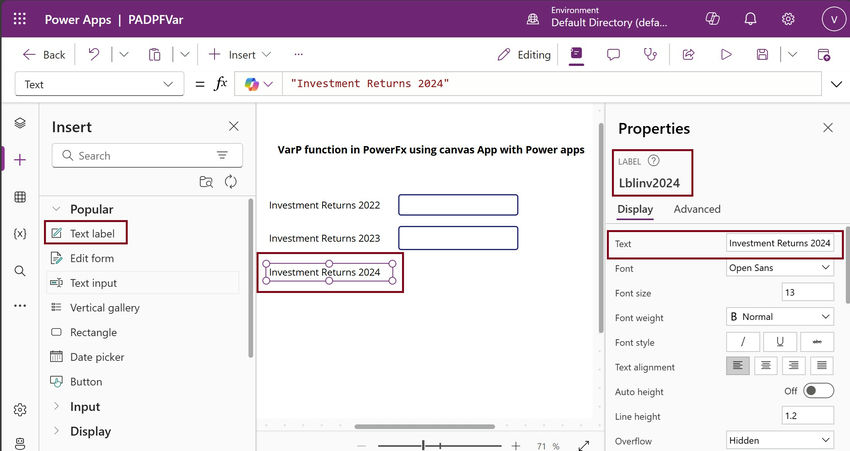Open the Save options dropdown arrow
The width and height of the screenshot is (850, 451).
tap(793, 54)
